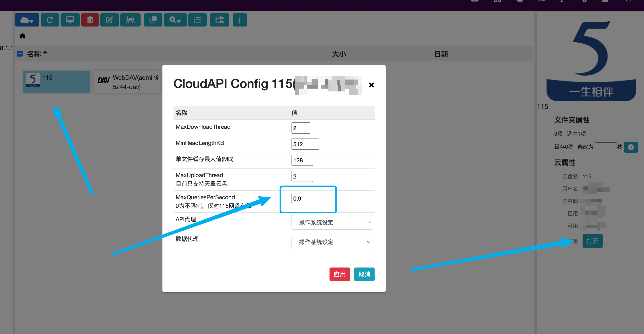This screenshot has height=334, width=644.
Task: Click the MaxQueriesPerSecond value field
Action: 307,198
